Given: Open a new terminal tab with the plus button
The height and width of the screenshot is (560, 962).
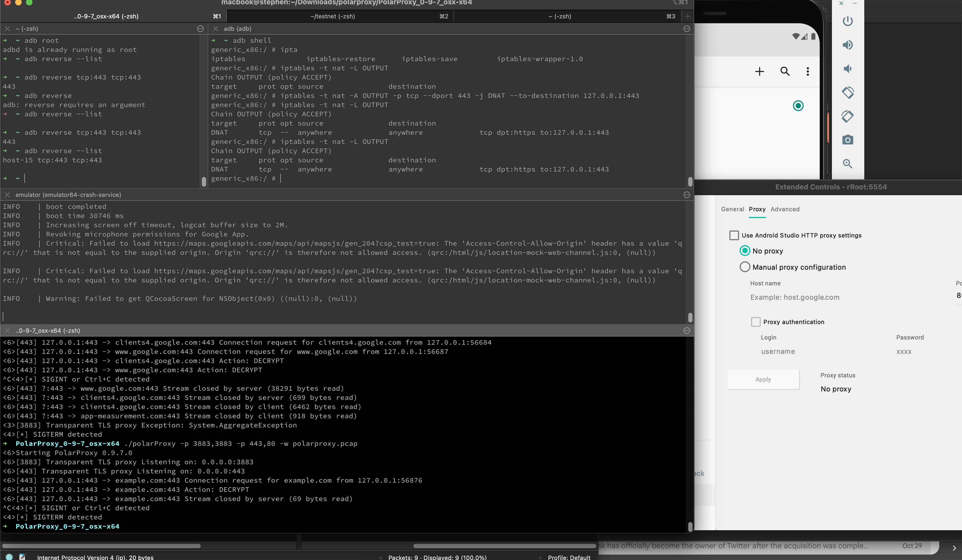Looking at the screenshot, I should click(687, 16).
